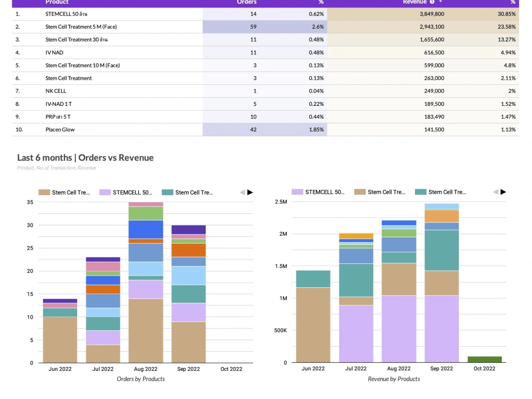532x399 pixels.
Task: Click the tan Stem Cell Tre... legend swatch in Orders chart
Action: (x=44, y=193)
